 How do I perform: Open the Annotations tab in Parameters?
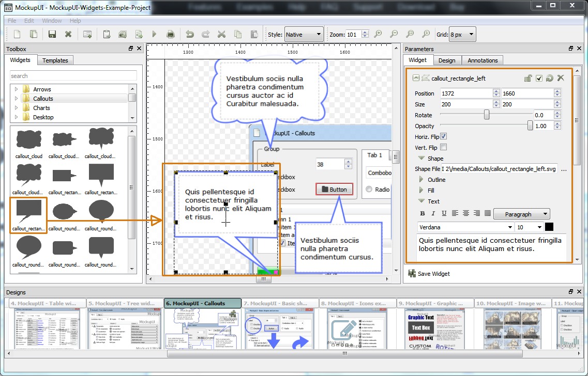pyautogui.click(x=482, y=60)
